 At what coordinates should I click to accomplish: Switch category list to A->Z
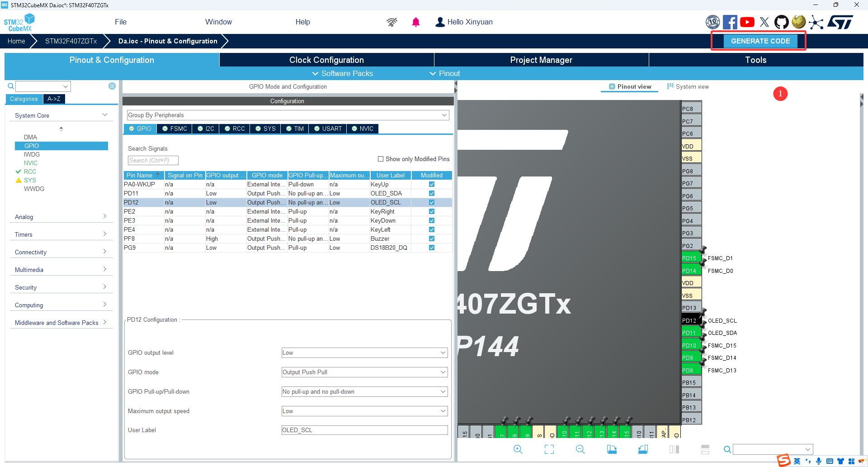(54, 99)
